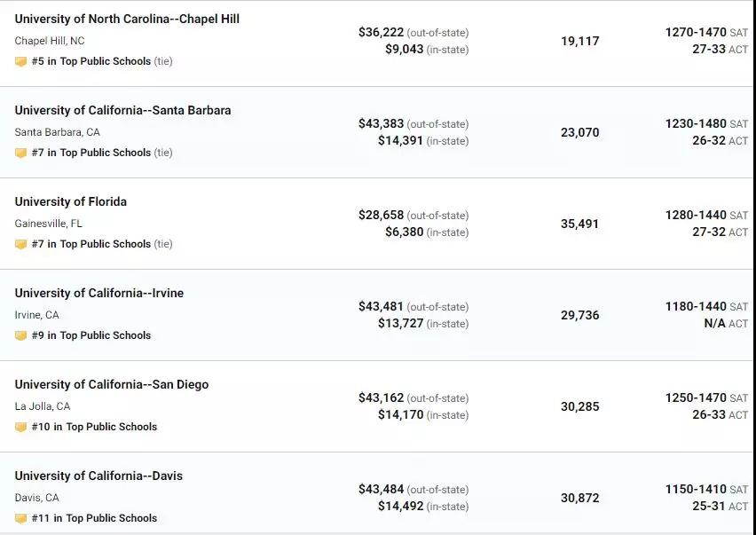Click the University of Florida ranking badge icon
Image resolution: width=756 pixels, height=535 pixels.
[x=20, y=244]
